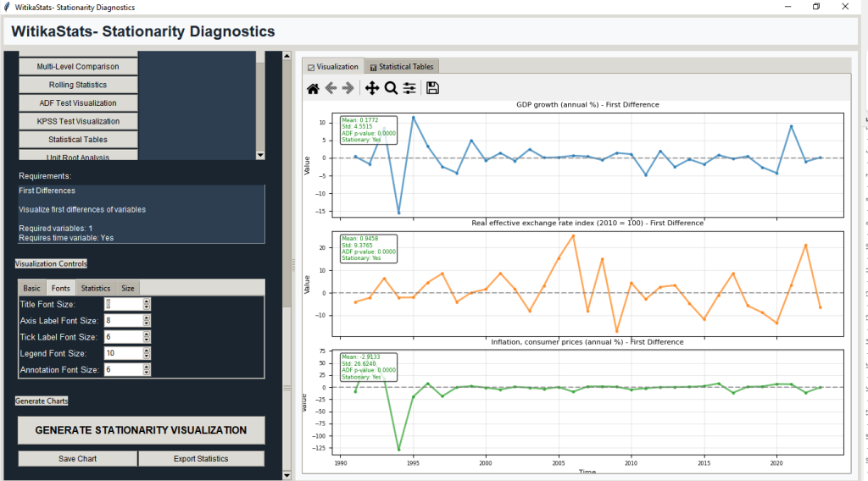Go back to the previous plot view
The image size is (868, 481).
click(x=331, y=88)
